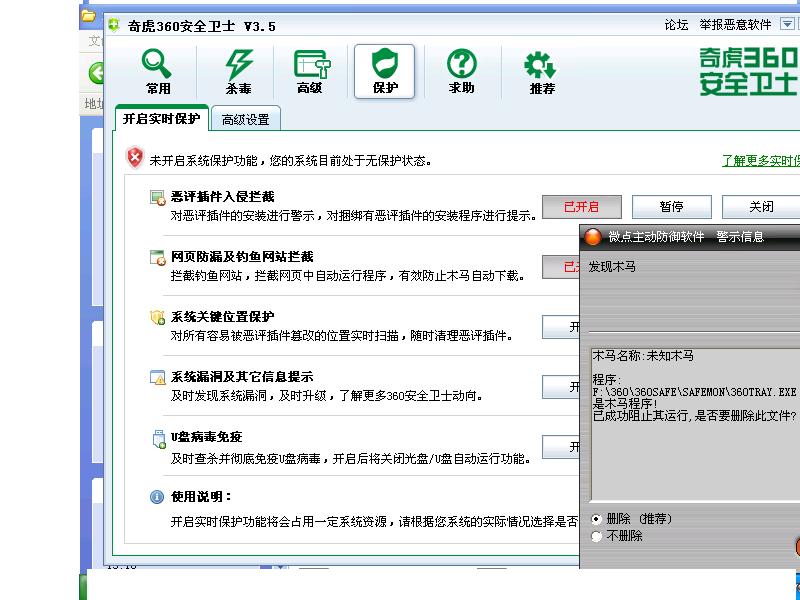Click the 恶评插件入侵拦截 feature icon
The width and height of the screenshot is (800, 600).
(158, 197)
